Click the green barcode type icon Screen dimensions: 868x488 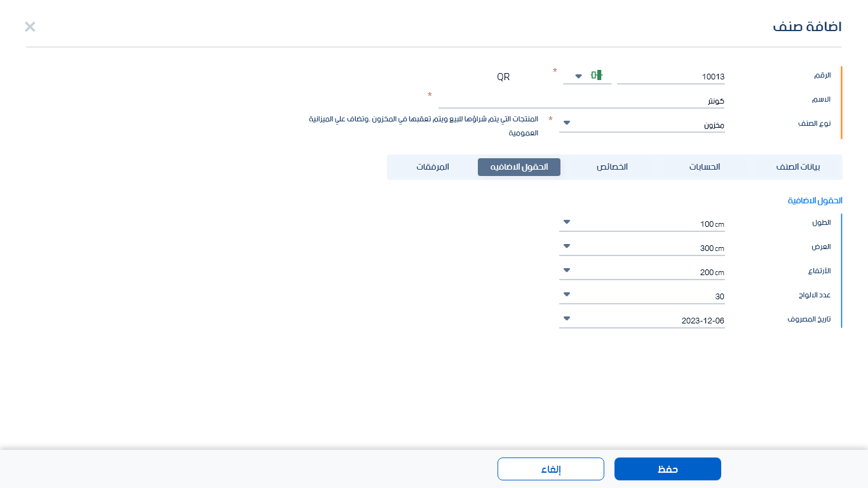(x=596, y=76)
